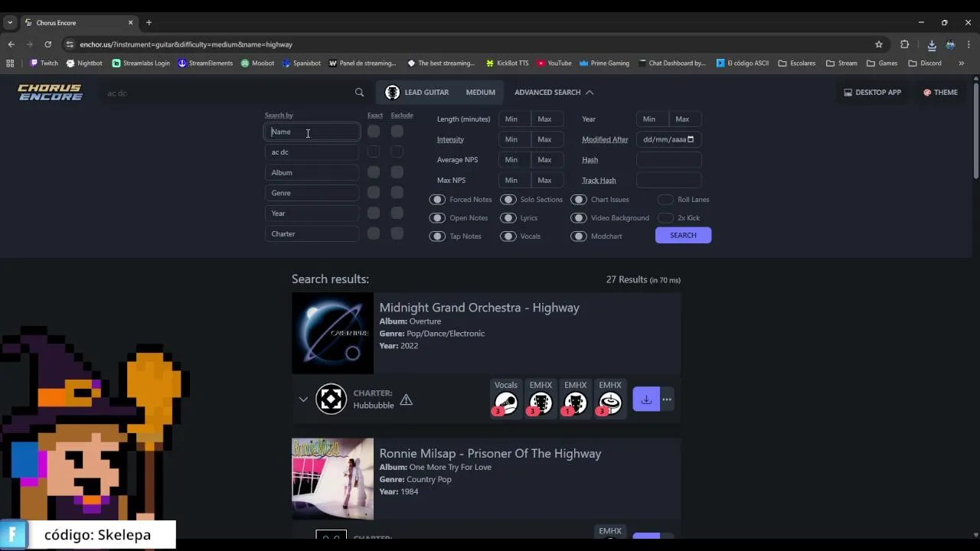Open a new browser tab
980x551 pixels.
coord(149,23)
